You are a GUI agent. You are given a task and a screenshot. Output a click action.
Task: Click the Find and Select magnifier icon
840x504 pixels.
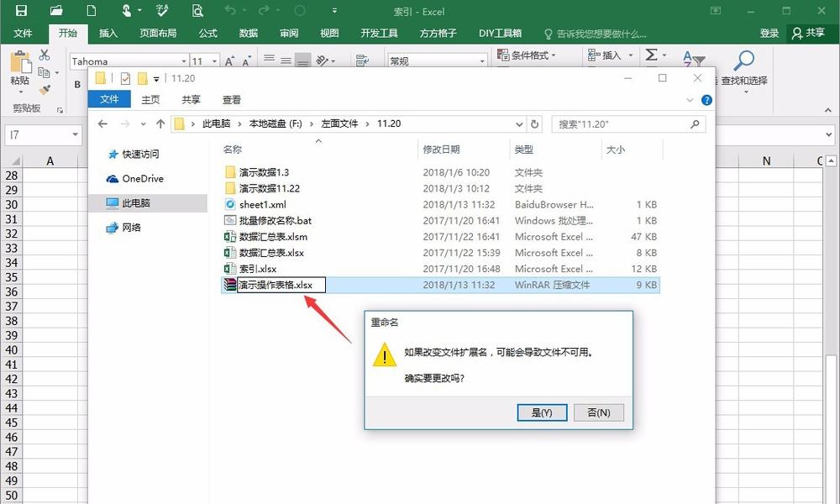click(744, 60)
